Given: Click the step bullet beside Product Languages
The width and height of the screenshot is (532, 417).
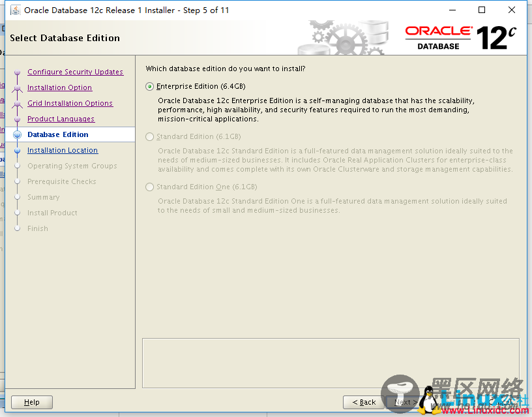Looking at the screenshot, I should click(x=18, y=119).
